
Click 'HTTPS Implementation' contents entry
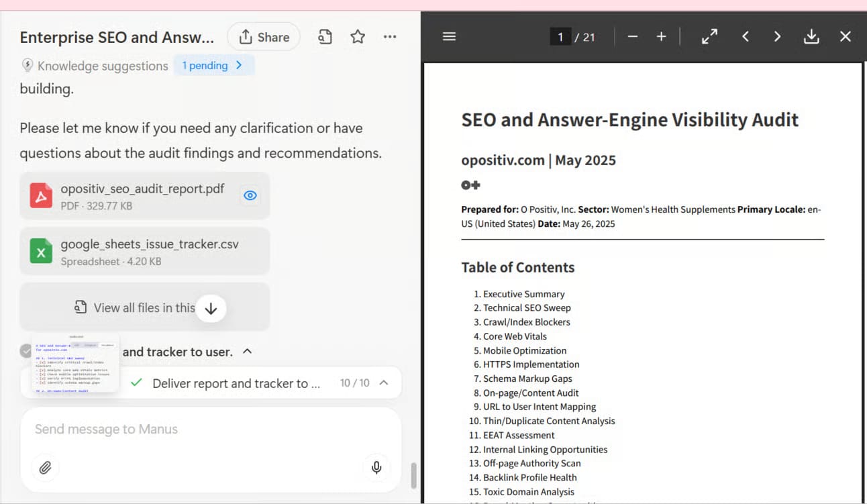coord(531,364)
